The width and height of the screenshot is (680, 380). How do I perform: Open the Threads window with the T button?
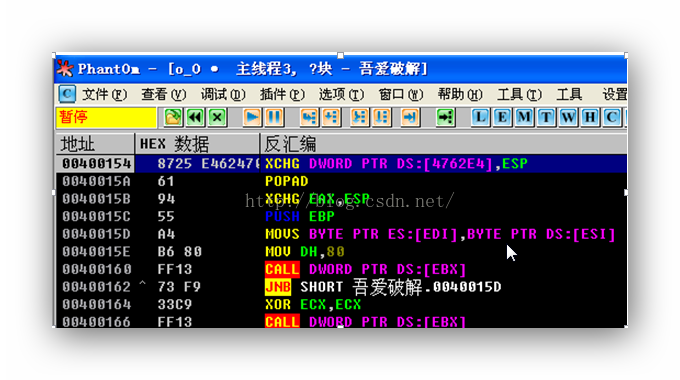(x=546, y=117)
